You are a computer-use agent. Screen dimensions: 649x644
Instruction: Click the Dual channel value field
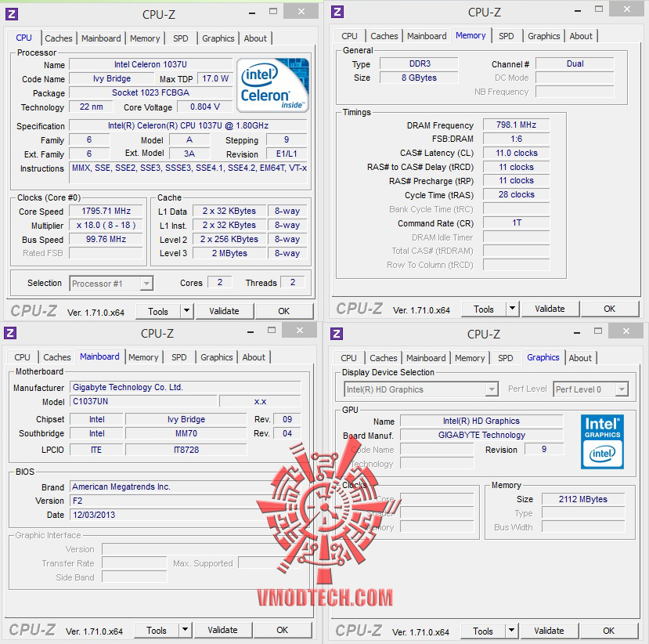pos(575,63)
